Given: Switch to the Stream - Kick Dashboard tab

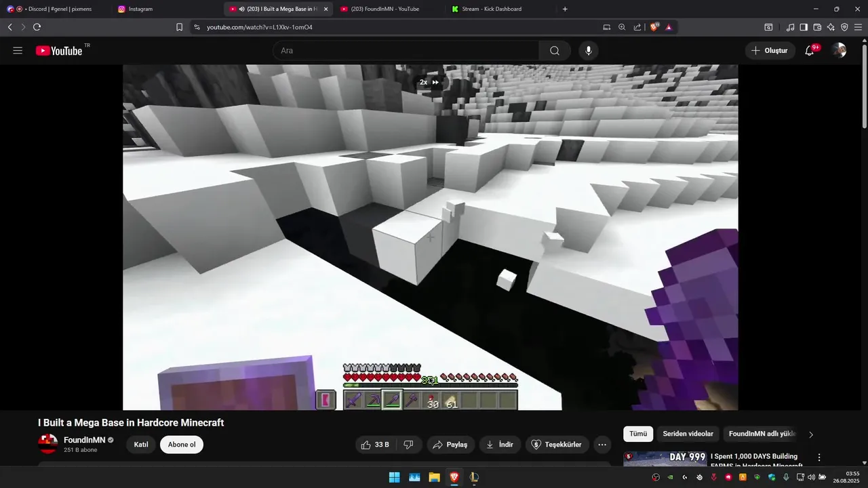Looking at the screenshot, I should click(x=500, y=9).
